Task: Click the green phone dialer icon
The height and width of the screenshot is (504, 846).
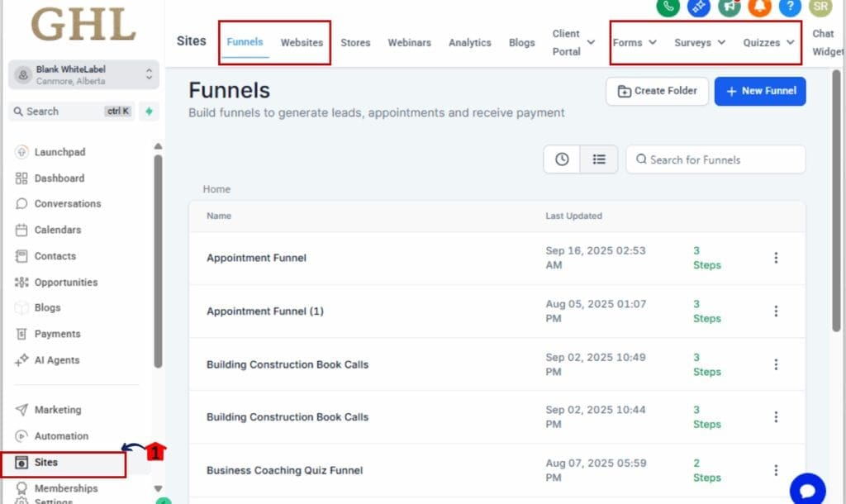Action: tap(668, 7)
